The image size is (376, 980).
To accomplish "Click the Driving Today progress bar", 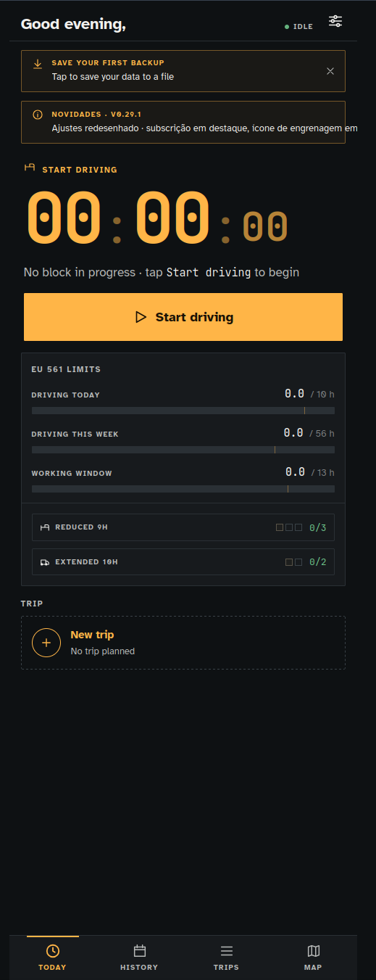I will point(183,411).
